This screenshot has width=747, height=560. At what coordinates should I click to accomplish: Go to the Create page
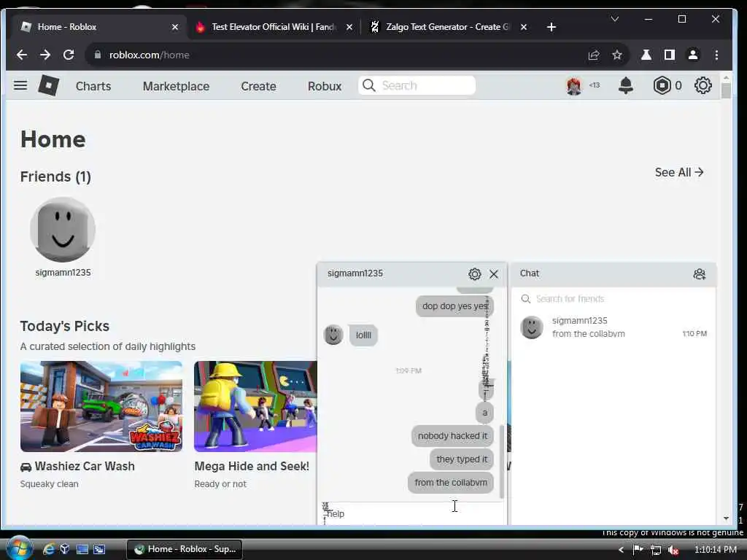(x=258, y=86)
